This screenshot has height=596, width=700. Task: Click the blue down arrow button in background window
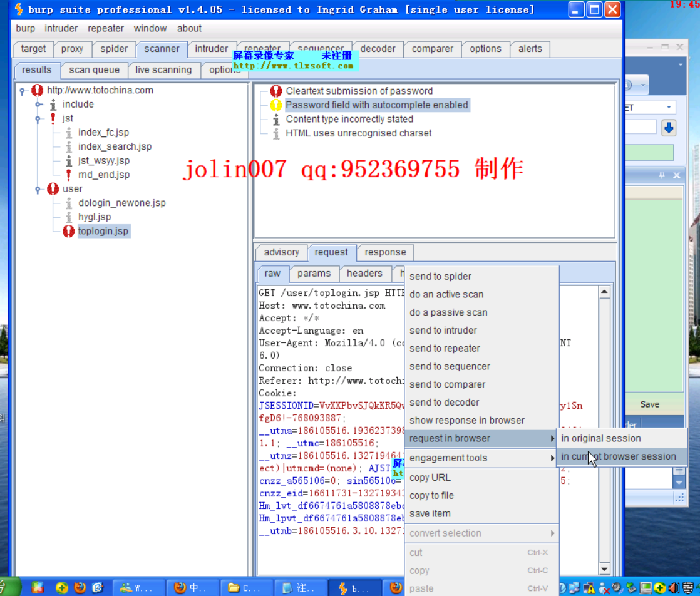pyautogui.click(x=668, y=128)
